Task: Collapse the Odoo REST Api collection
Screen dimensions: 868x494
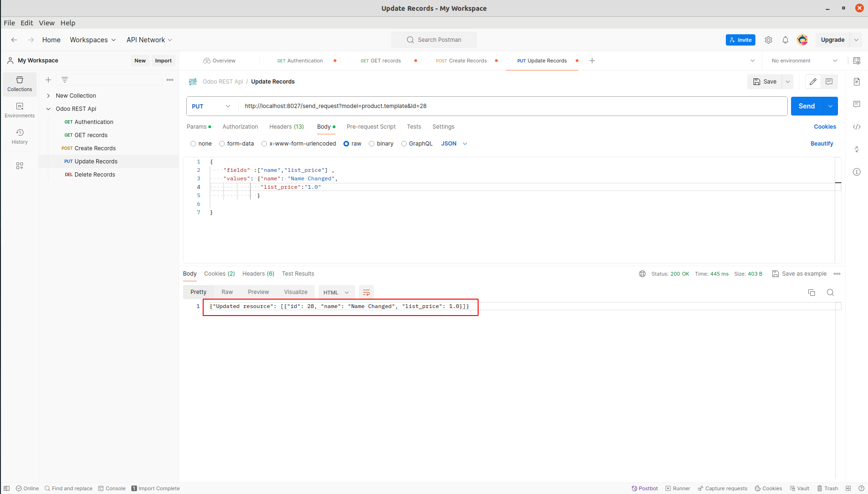Action: click(x=48, y=109)
